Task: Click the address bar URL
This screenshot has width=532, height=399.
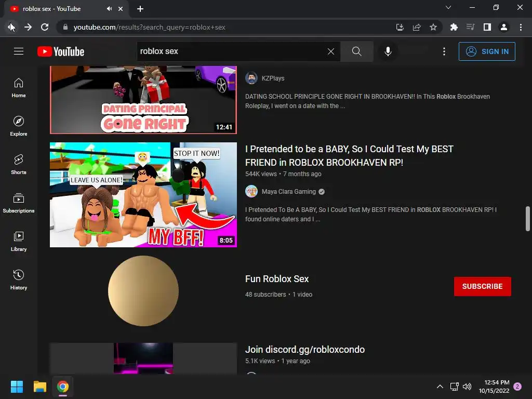Action: tap(149, 27)
